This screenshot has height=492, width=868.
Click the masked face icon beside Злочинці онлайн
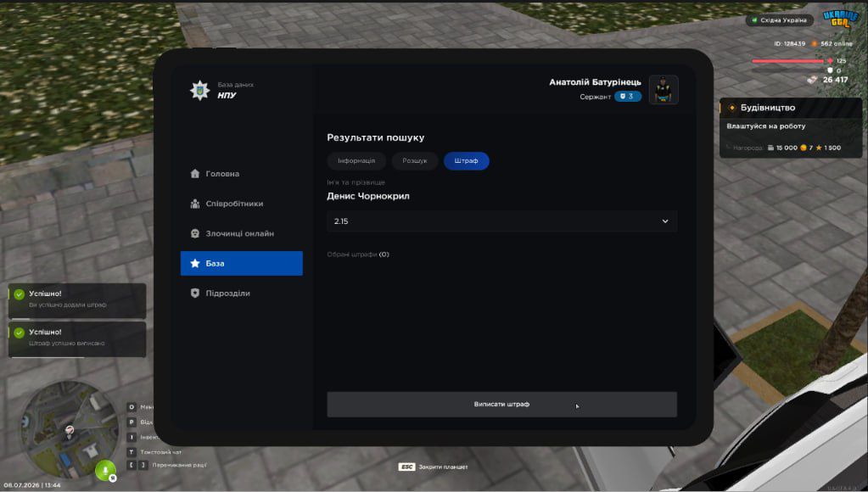[195, 233]
